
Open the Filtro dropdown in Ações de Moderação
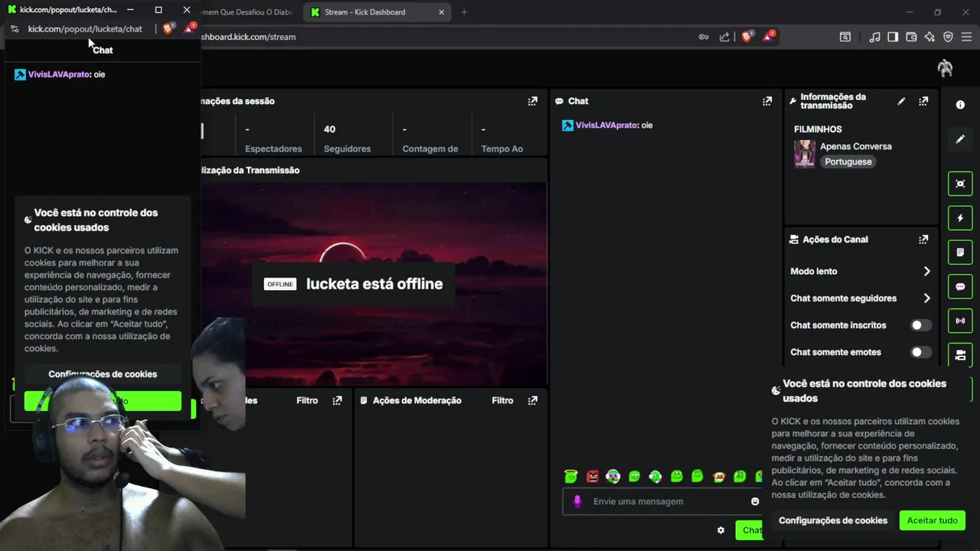point(502,400)
